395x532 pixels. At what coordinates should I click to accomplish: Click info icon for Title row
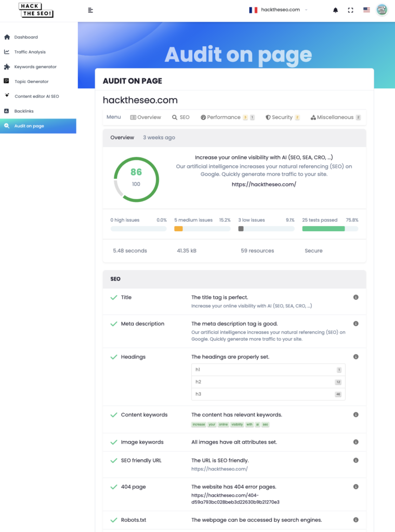pos(356,298)
